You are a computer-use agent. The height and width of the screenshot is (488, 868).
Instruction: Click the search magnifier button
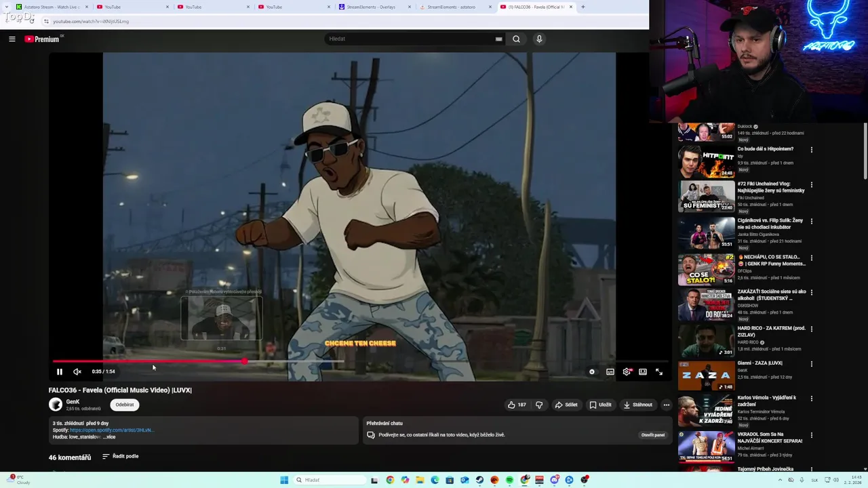516,39
